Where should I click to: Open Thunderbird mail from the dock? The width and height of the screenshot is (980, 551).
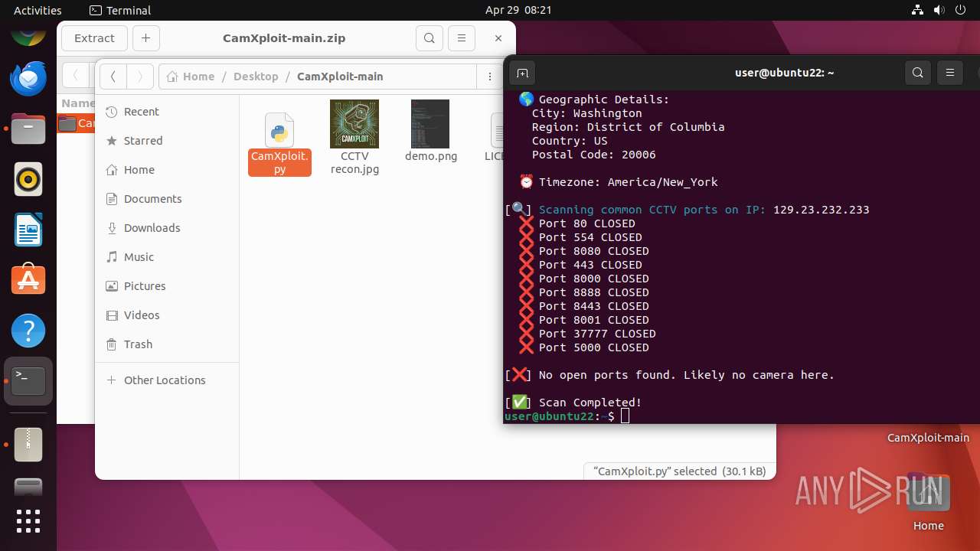coord(28,79)
